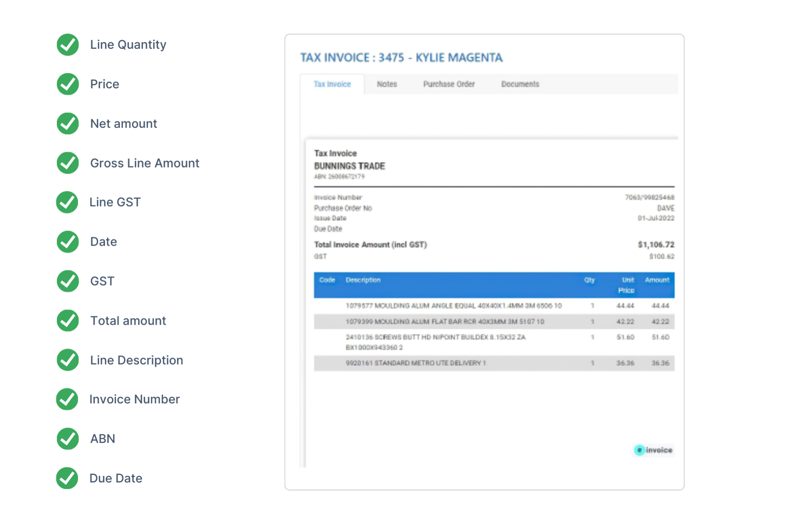Click the Line GST checkmark icon
Screen dimensions: 812x522
click(x=67, y=203)
